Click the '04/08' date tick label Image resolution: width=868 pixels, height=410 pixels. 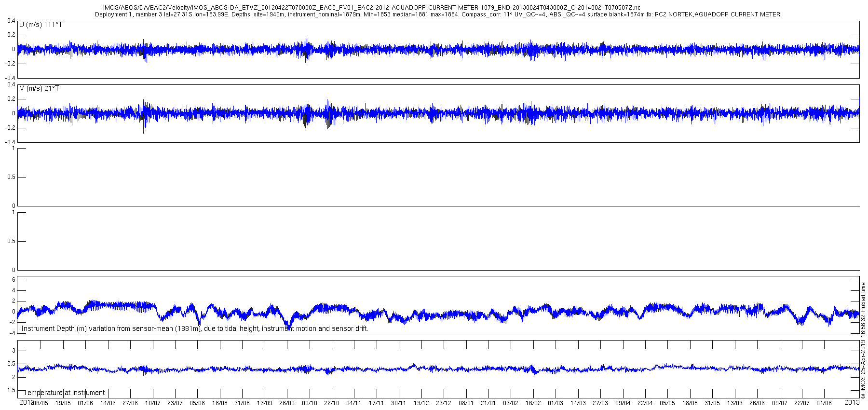(x=824, y=403)
